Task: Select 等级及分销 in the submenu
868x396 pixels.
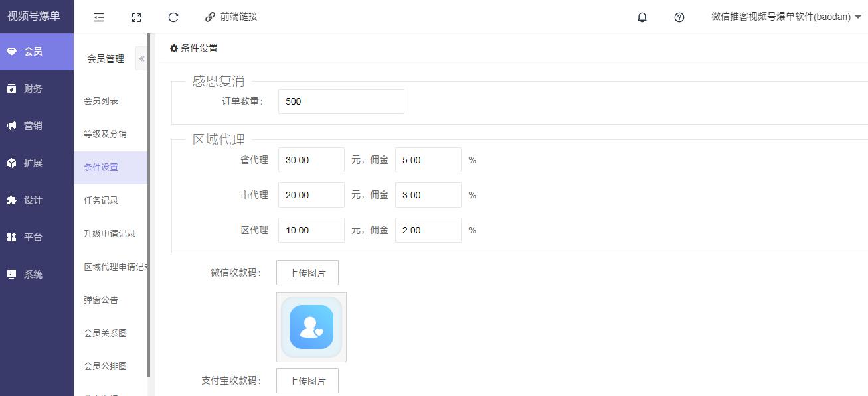Action: 105,134
